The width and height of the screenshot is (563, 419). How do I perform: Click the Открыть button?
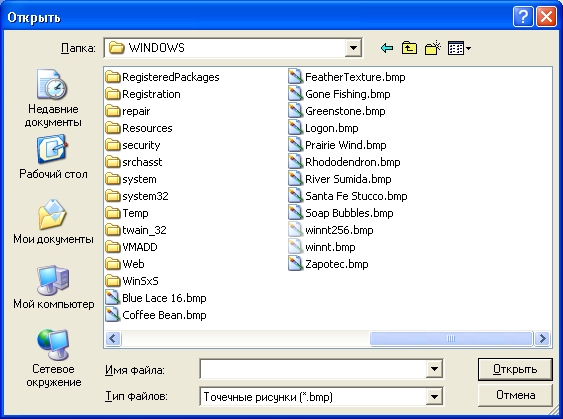[x=515, y=369]
